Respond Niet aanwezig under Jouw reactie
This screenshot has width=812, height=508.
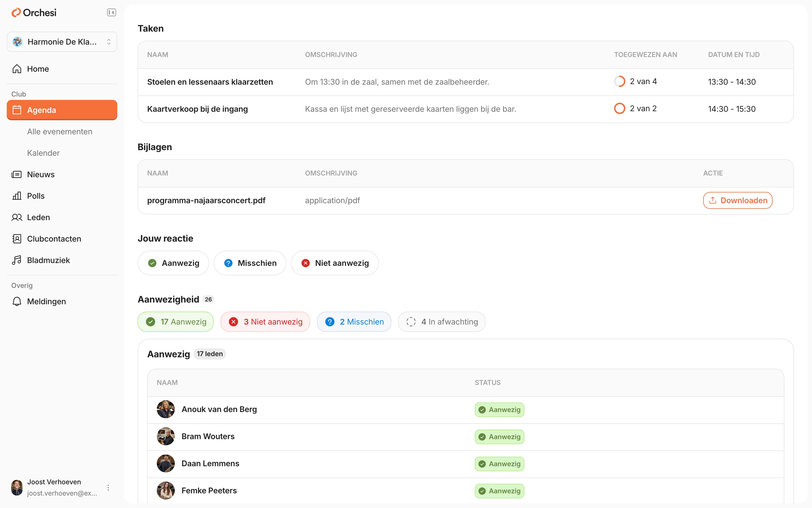[x=335, y=263]
